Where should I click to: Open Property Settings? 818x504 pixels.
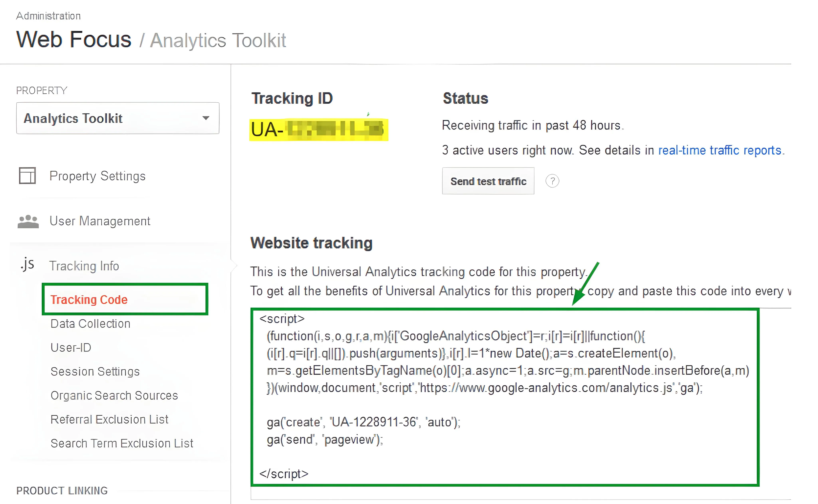(x=97, y=176)
